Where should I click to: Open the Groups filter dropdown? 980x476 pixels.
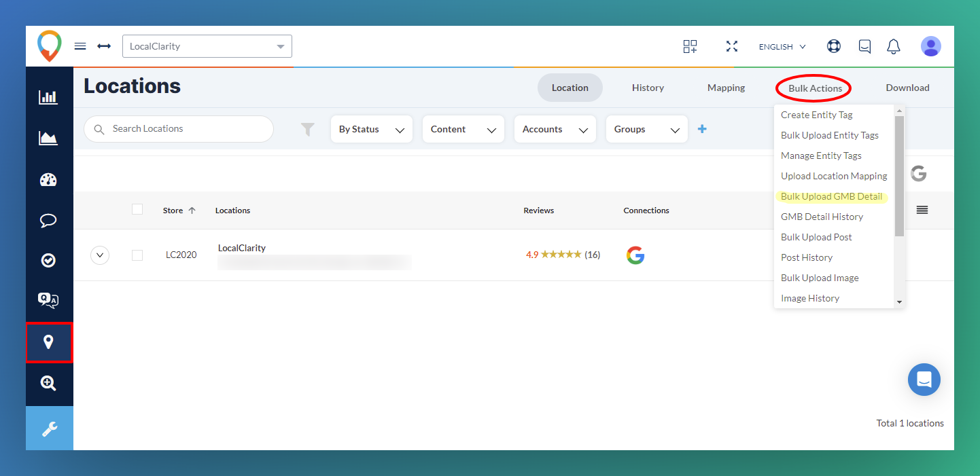tap(647, 129)
